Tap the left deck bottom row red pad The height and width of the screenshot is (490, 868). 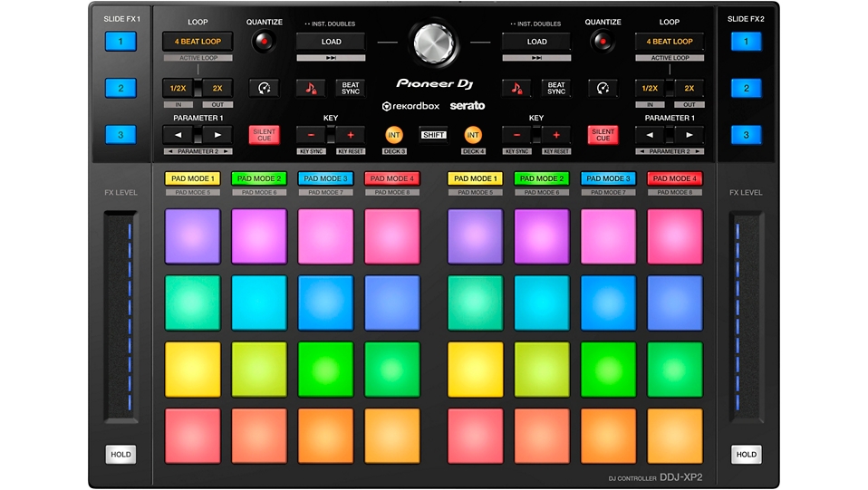[x=193, y=436]
